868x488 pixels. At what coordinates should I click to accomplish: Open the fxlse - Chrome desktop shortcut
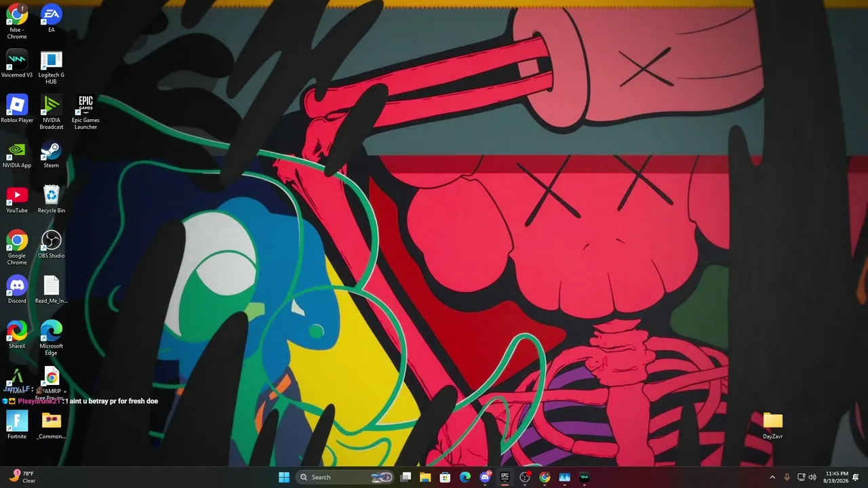click(x=17, y=21)
